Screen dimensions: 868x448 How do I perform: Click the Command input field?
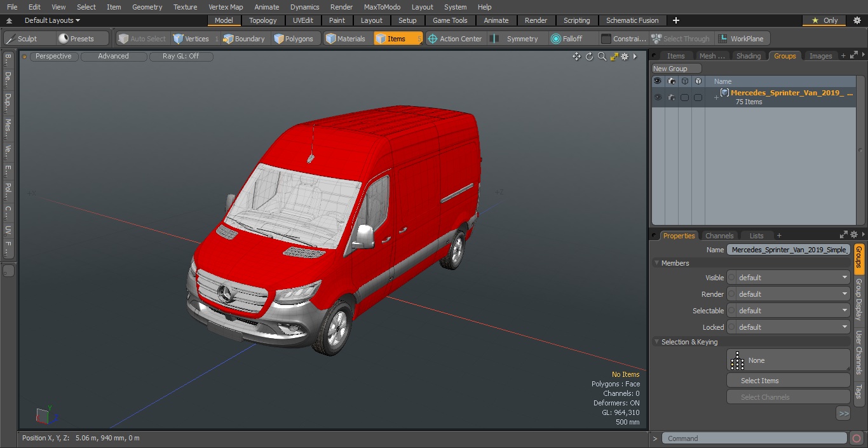[x=754, y=438]
